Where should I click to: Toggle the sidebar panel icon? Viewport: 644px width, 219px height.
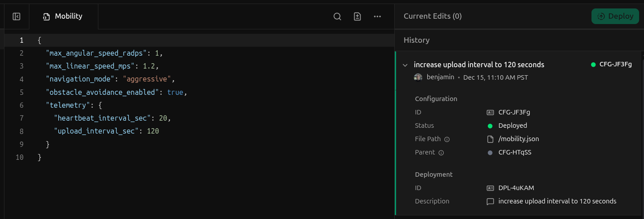coord(16,16)
